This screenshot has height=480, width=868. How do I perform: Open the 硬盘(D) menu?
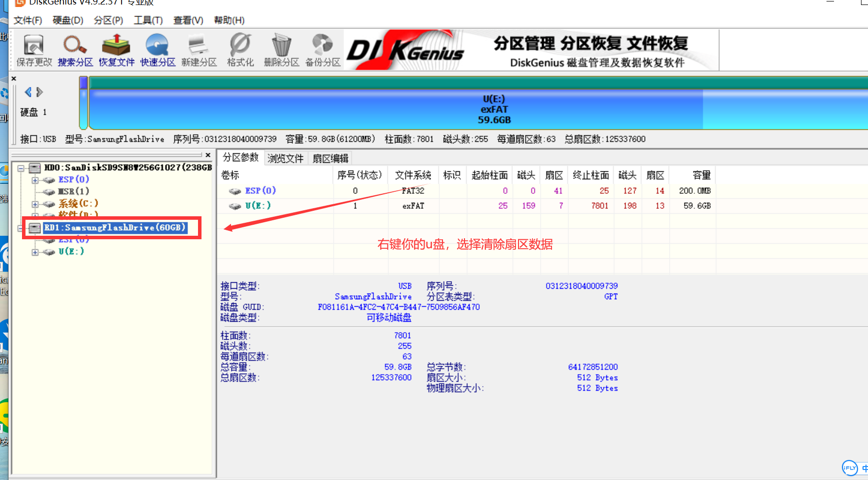[x=68, y=20]
